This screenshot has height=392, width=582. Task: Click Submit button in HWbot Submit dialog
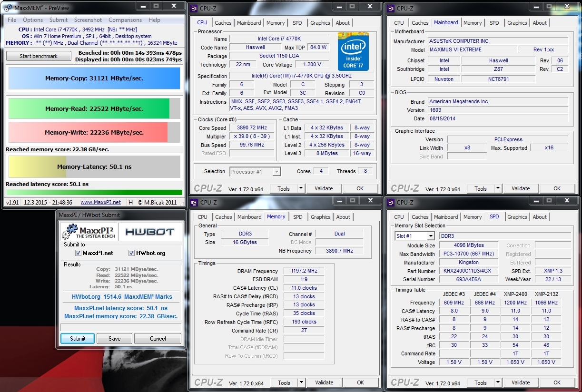click(x=78, y=339)
